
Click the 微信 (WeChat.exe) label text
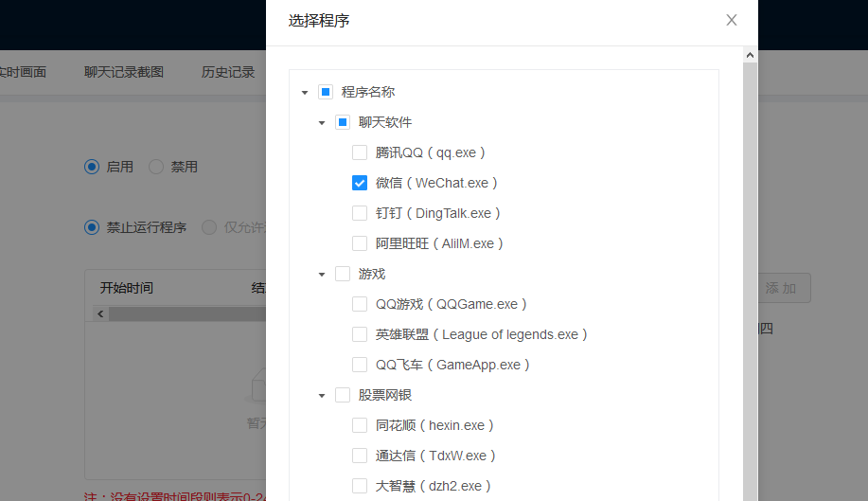(x=436, y=183)
